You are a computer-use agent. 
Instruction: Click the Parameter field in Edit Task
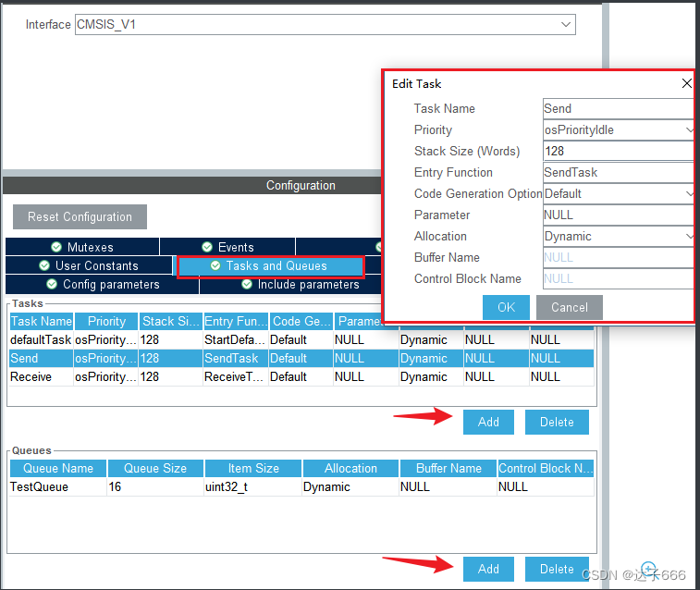pyautogui.click(x=618, y=215)
